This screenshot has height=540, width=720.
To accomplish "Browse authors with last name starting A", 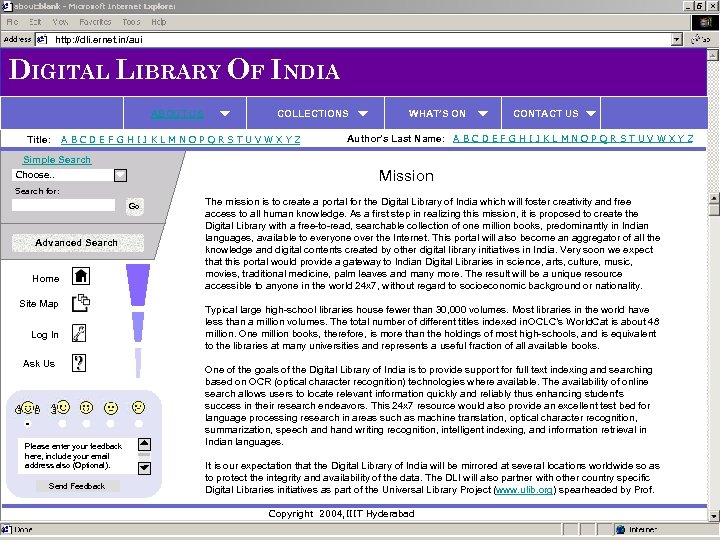I will click(x=456, y=139).
